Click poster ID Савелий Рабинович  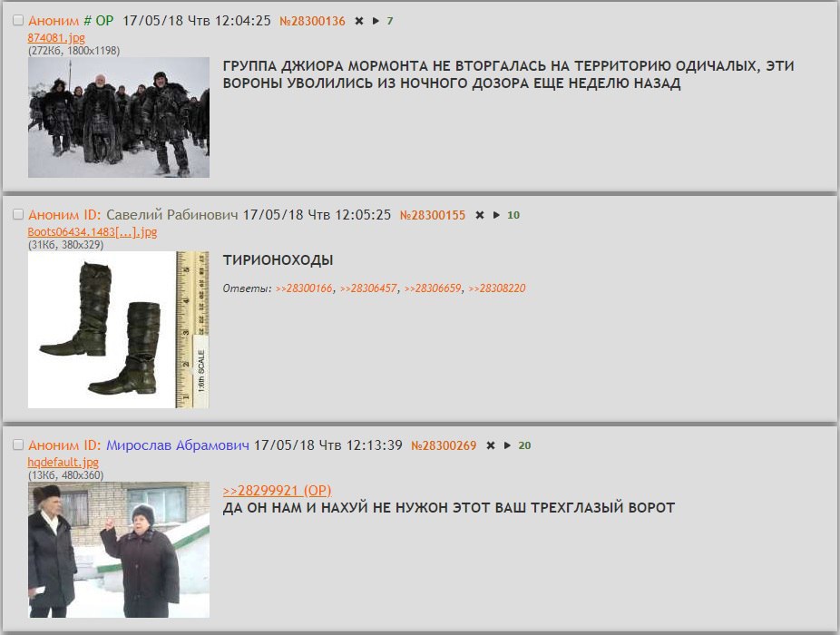(172, 215)
